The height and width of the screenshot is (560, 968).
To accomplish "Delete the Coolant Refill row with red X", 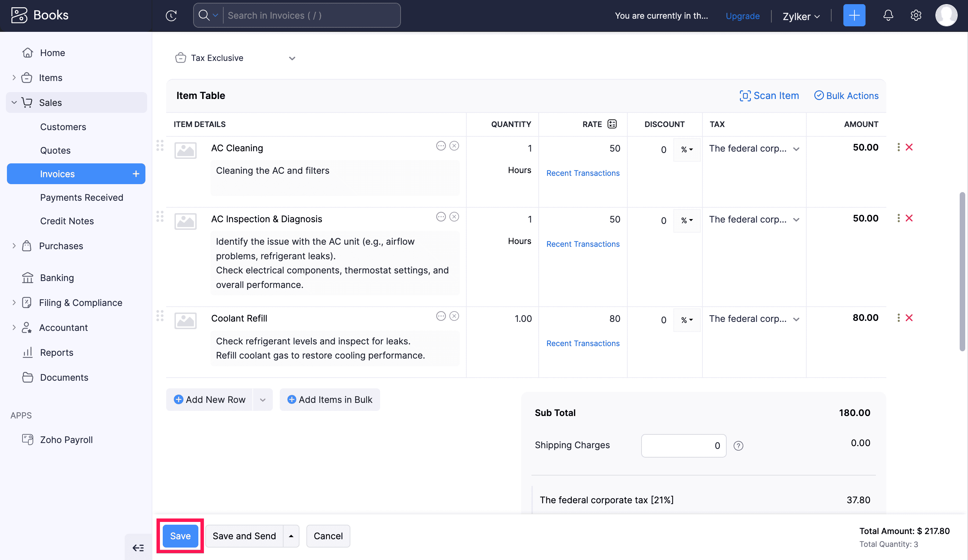I will [x=909, y=318].
